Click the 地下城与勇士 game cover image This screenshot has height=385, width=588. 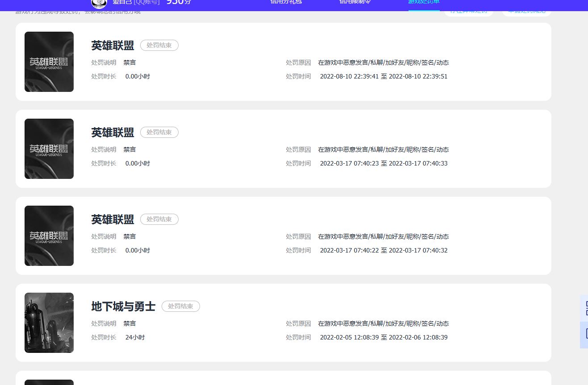49,323
